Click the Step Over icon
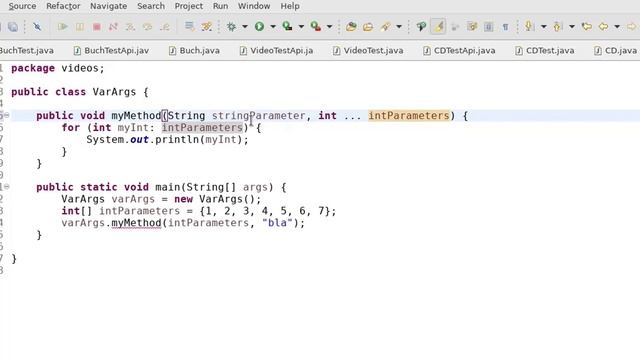Viewport: 640px width, 360px height. pyautogui.click(x=147, y=27)
